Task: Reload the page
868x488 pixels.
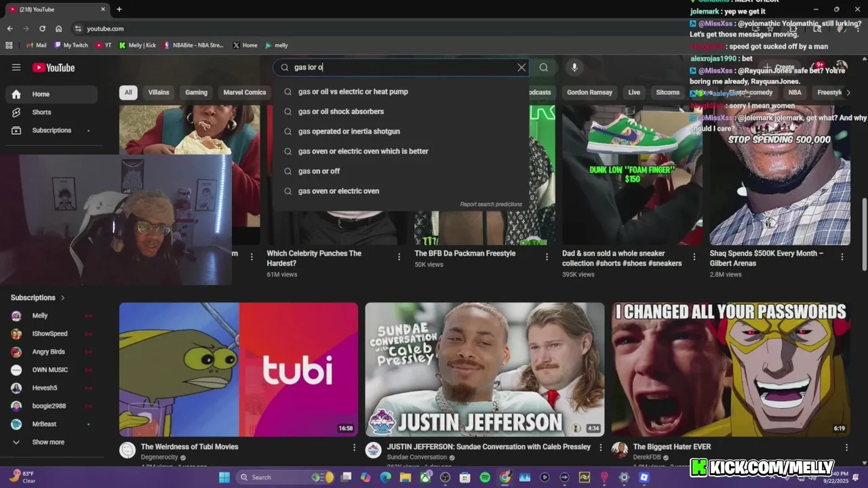Action: [42, 28]
